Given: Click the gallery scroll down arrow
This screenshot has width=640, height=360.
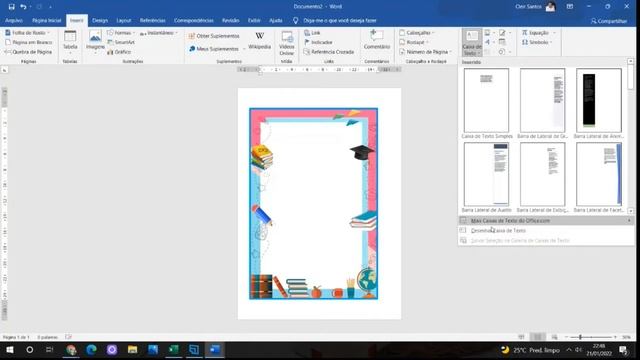Looking at the screenshot, I should click(x=631, y=211).
